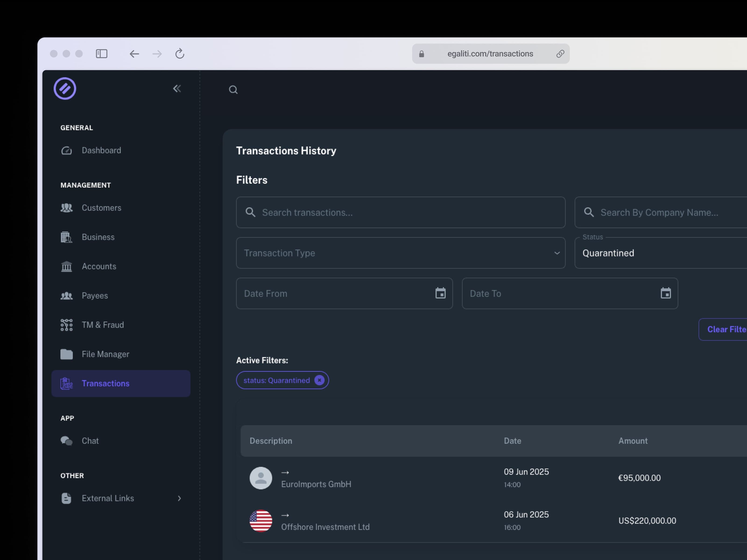The image size is (747, 560).
Task: Click the Transactions sidebar icon
Action: pos(67,384)
